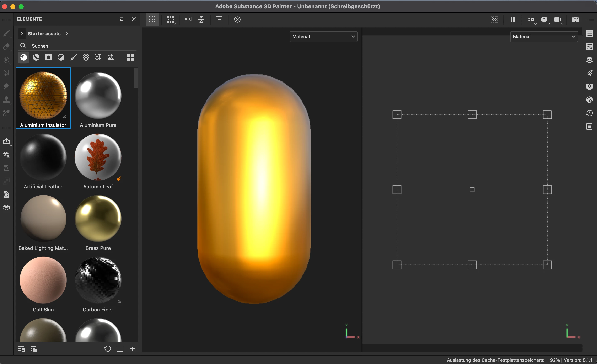
Task: Open the selection transform mode tab
Action: 152,19
